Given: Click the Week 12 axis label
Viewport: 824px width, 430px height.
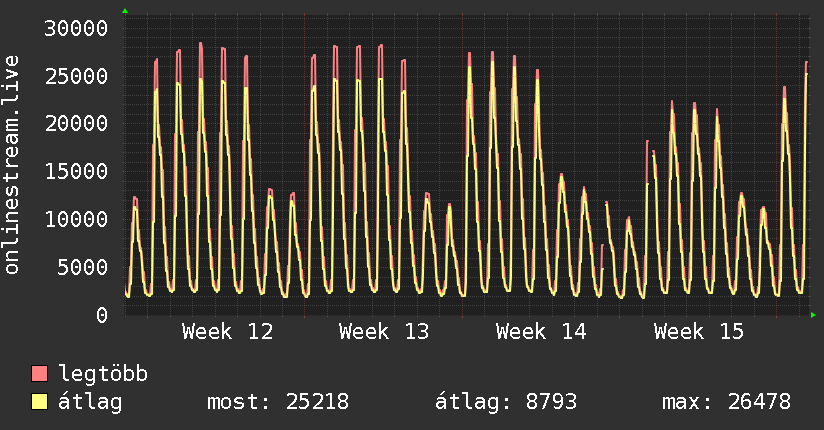Looking at the screenshot, I should click(228, 332).
